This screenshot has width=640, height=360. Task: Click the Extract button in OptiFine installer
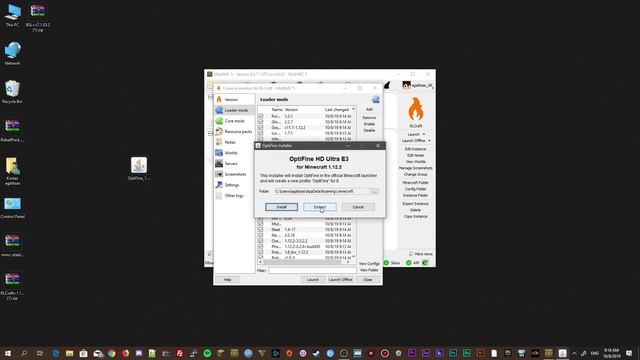pyautogui.click(x=320, y=207)
